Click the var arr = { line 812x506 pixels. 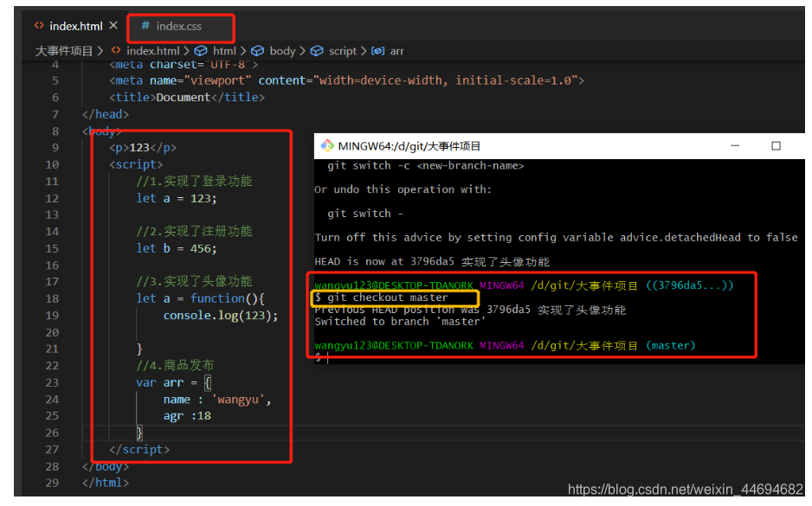pyautogui.click(x=173, y=382)
